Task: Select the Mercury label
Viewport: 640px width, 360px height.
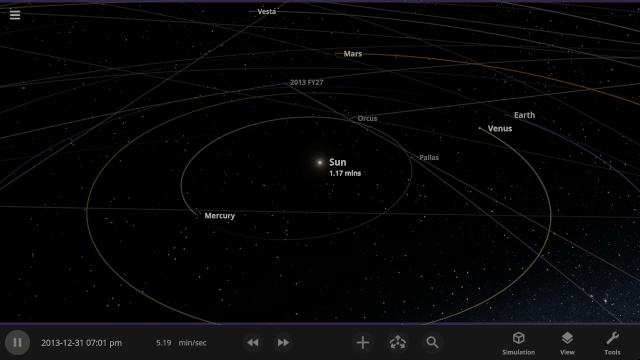Action: (220, 216)
